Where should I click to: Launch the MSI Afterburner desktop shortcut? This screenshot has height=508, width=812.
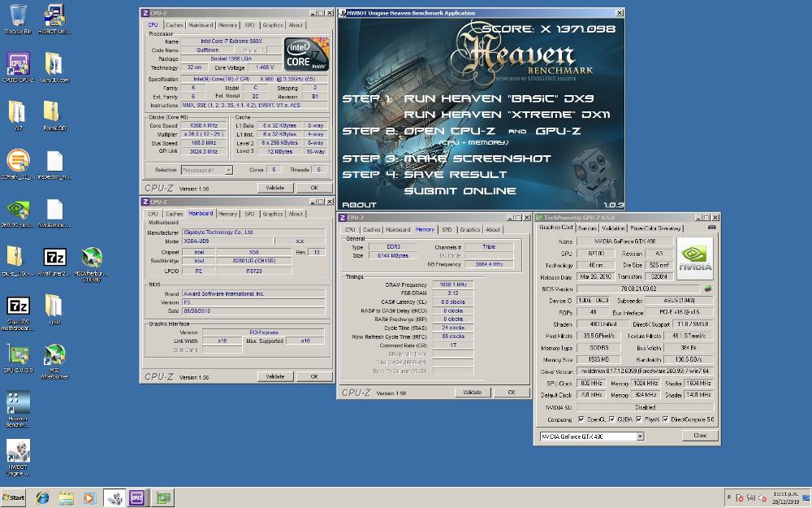coord(54,362)
